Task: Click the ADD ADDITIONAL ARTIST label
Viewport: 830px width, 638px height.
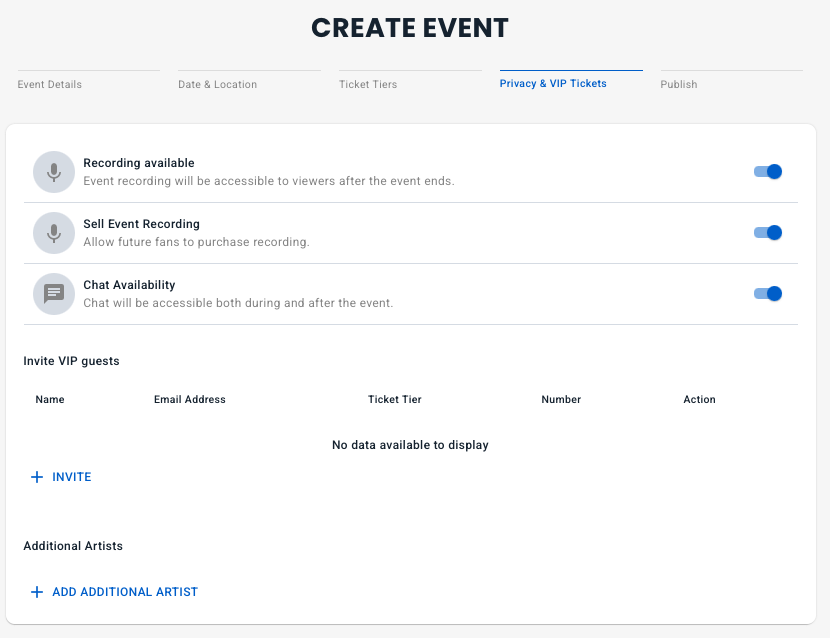Action: (x=125, y=592)
